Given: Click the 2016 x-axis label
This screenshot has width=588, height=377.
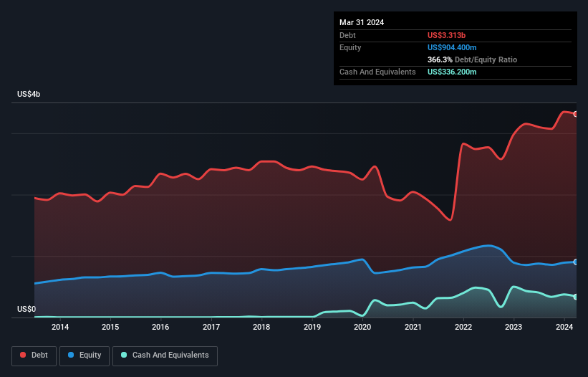Looking at the screenshot, I should 160,327.
